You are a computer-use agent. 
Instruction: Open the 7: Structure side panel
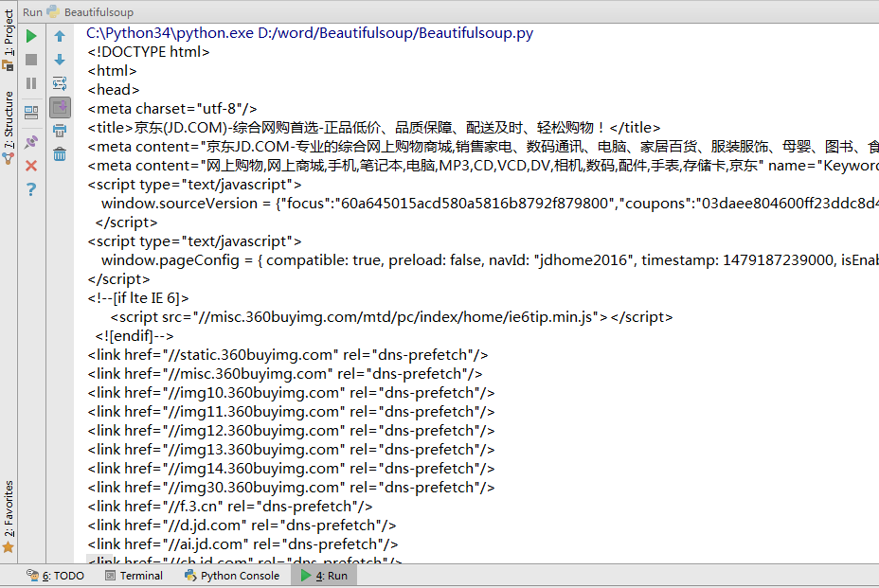point(8,128)
